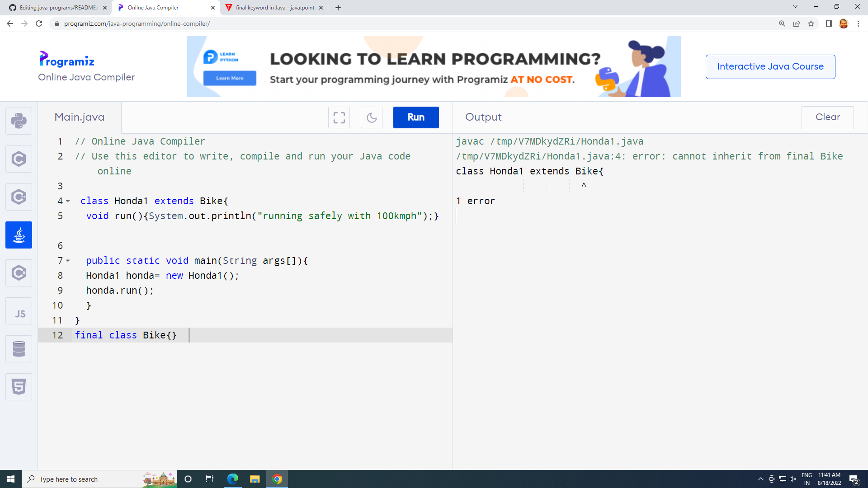The height and width of the screenshot is (488, 868).
Task: Clear the output panel
Action: pos(827,117)
